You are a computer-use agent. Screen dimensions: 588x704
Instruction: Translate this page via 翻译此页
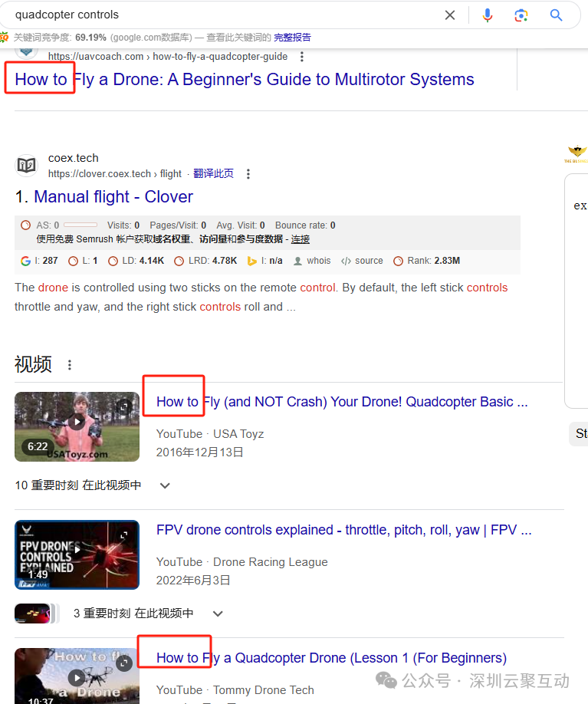tap(214, 174)
